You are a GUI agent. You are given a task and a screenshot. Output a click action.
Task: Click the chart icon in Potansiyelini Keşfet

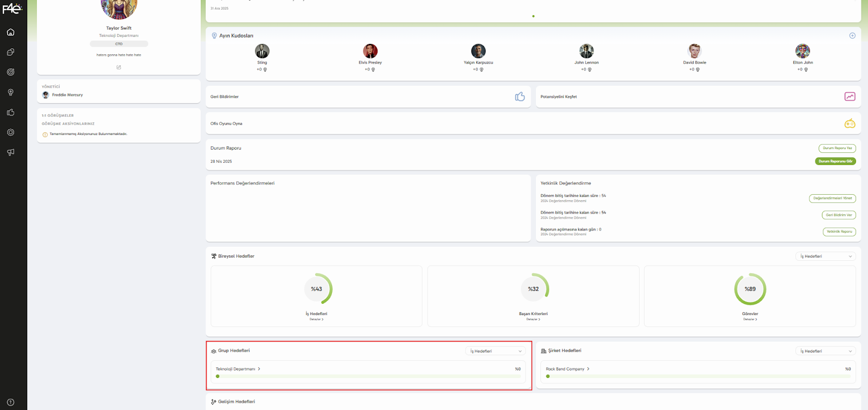[850, 97]
